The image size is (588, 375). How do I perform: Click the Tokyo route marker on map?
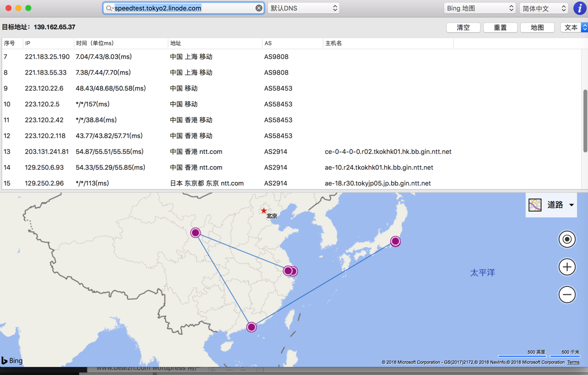pos(395,241)
